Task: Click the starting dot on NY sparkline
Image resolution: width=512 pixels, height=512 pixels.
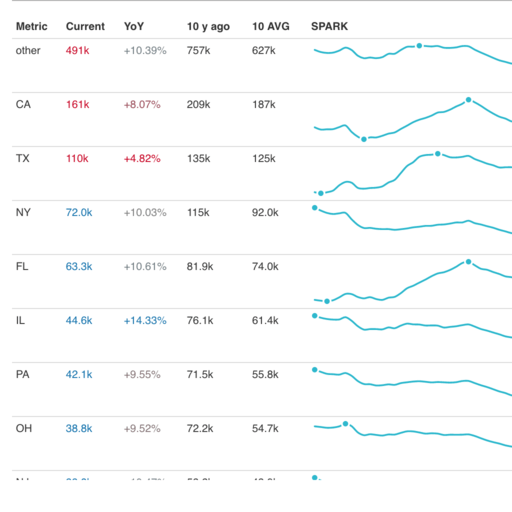Action: [x=315, y=208]
